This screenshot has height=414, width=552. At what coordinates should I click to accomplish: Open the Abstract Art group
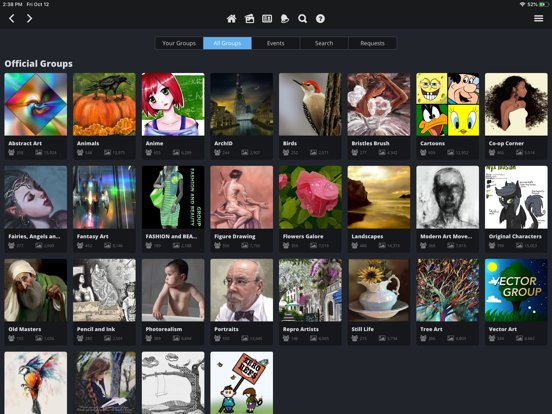click(36, 116)
